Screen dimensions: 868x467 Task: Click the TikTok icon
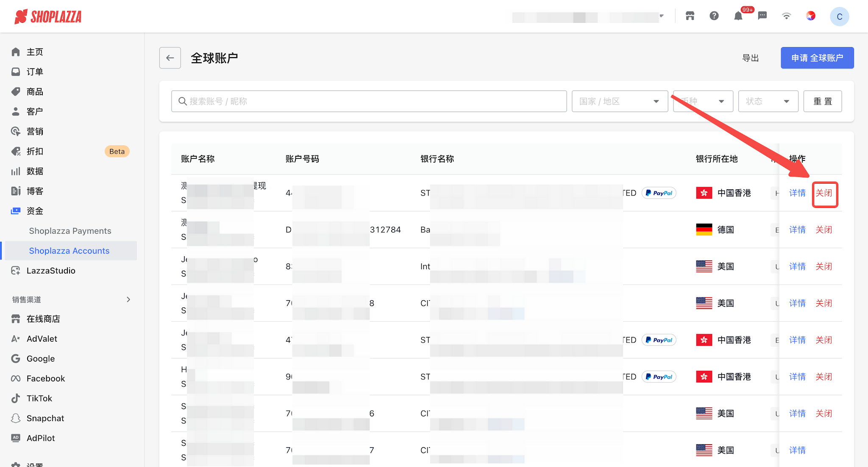[x=16, y=398]
